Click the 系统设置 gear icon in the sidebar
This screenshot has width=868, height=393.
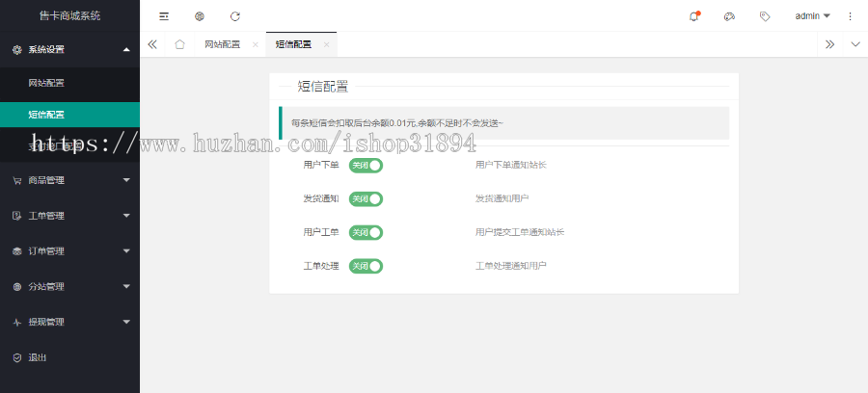17,50
